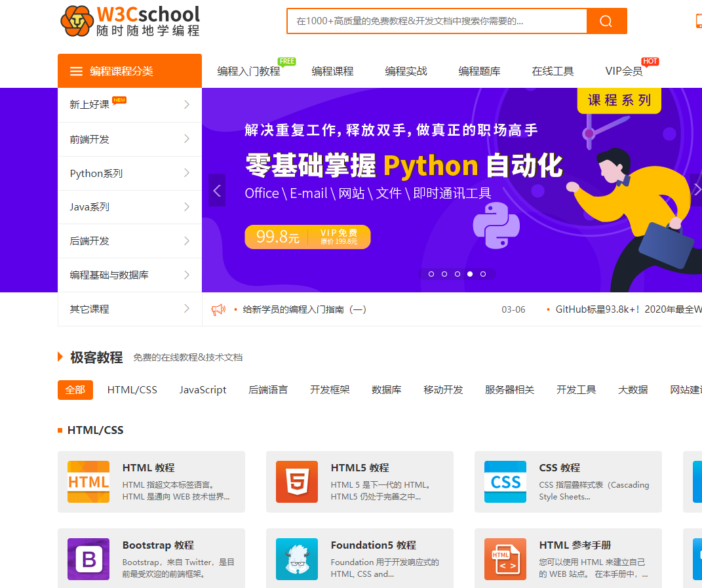Image resolution: width=702 pixels, height=588 pixels.
Task: Open the HTML tutorial icon
Action: click(88, 482)
